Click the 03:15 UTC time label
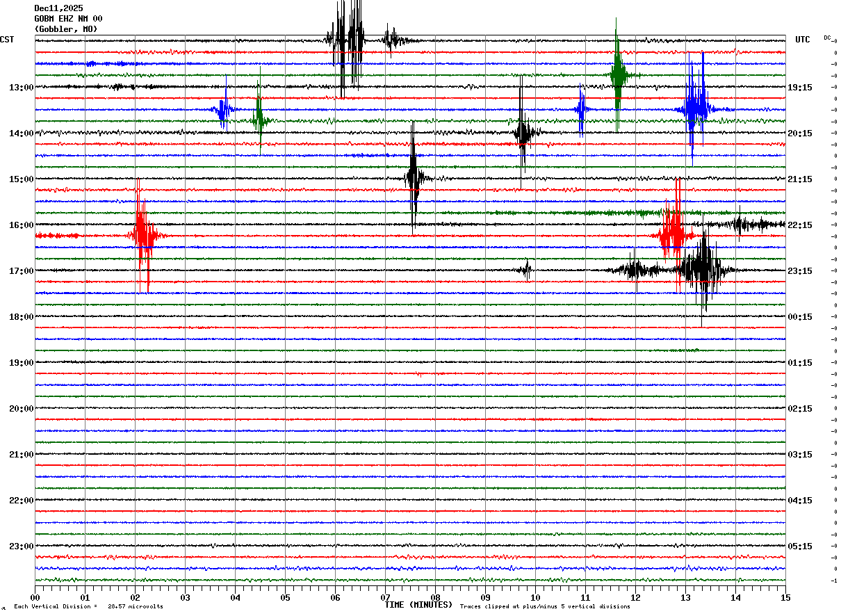 click(799, 455)
